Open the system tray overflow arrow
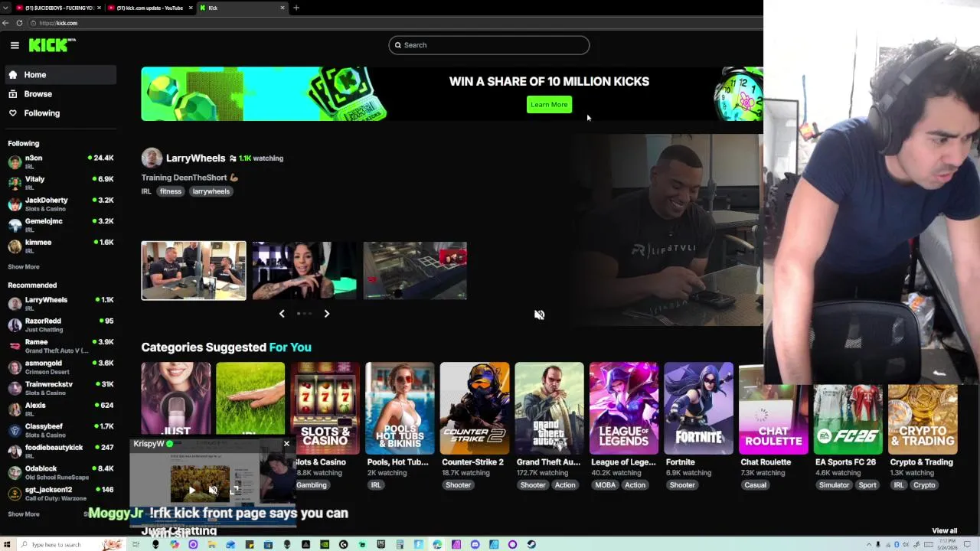Screen dimensions: 980x551 (869, 545)
